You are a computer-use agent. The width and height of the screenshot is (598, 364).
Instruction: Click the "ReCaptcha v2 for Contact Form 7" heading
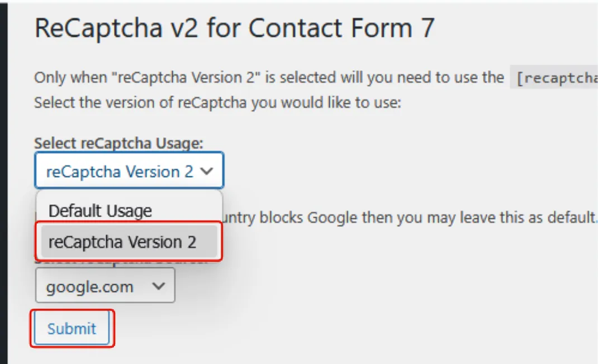point(234,28)
